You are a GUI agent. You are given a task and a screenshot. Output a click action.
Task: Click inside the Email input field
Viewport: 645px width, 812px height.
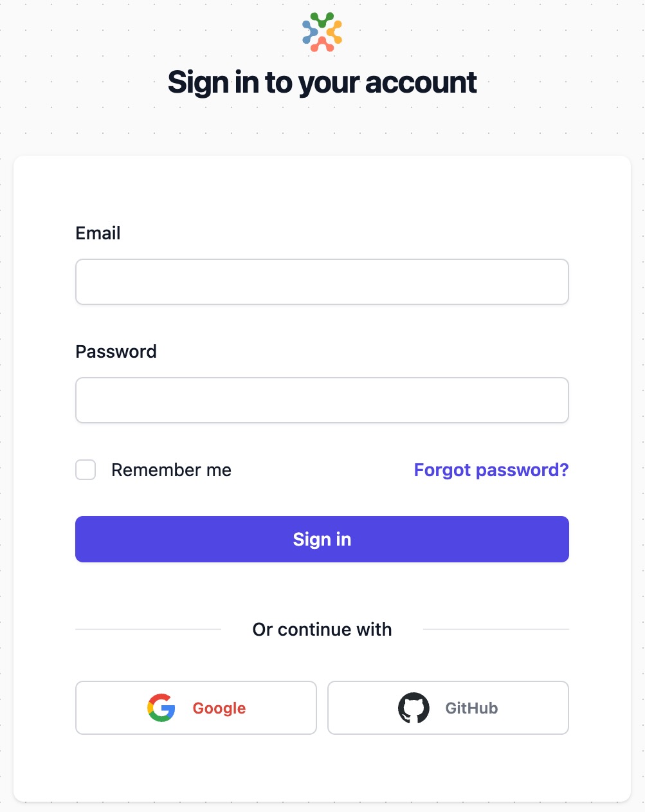pyautogui.click(x=322, y=281)
